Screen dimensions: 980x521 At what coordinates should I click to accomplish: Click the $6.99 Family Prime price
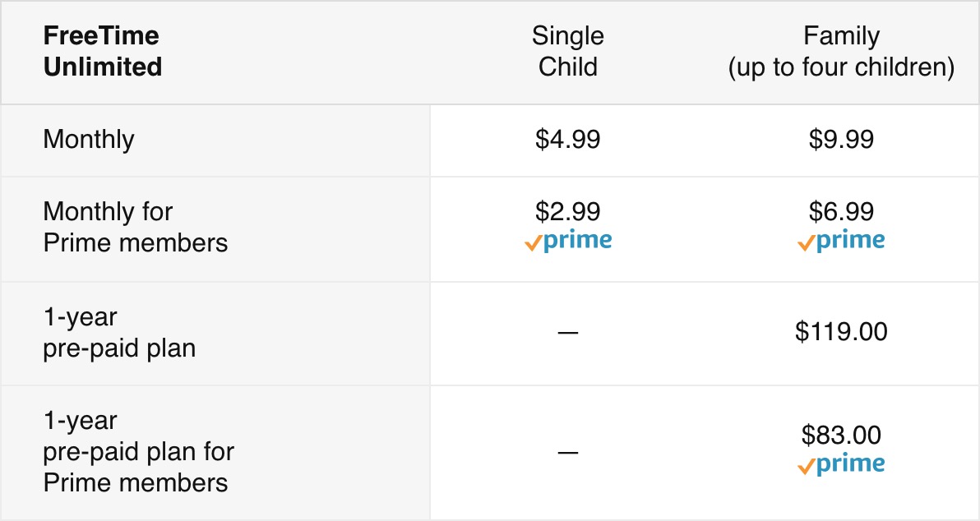click(x=841, y=211)
